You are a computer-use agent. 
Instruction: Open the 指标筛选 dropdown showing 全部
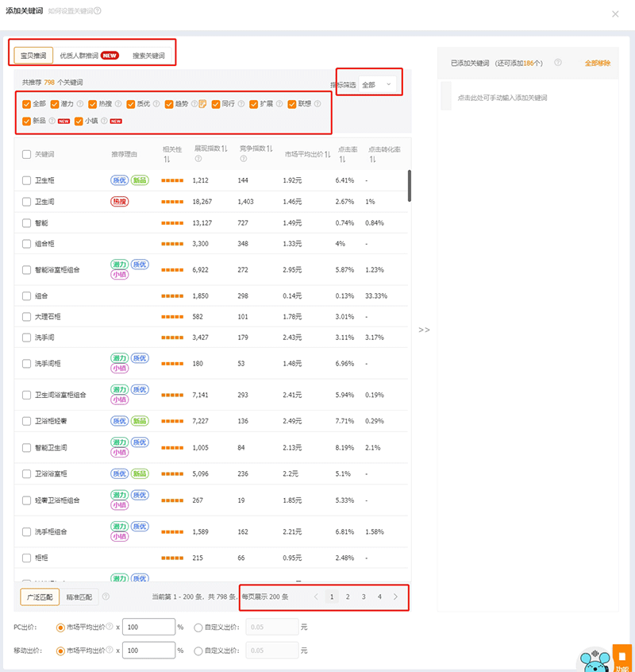point(376,84)
